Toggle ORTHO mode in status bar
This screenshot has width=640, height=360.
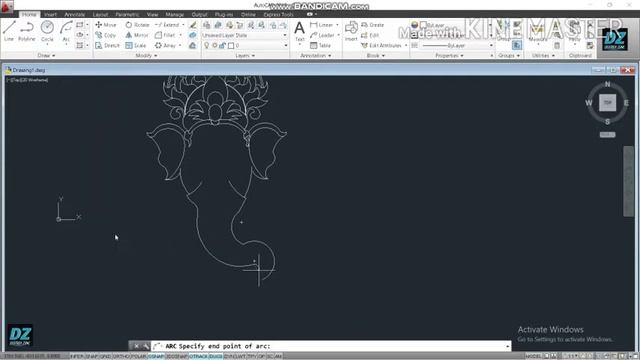(121, 356)
